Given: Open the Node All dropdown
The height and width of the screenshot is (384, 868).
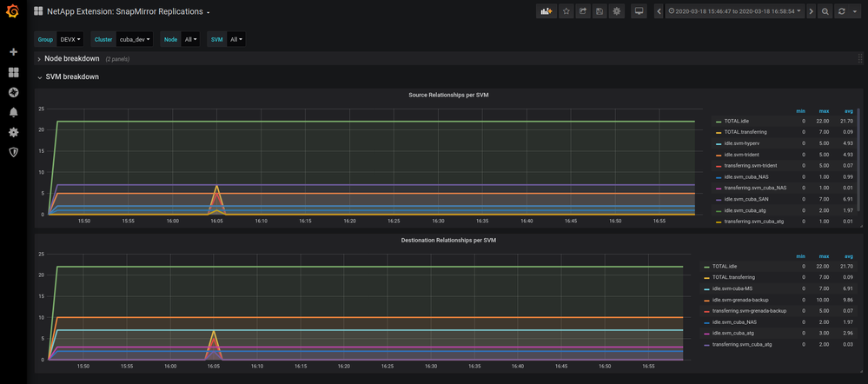Looking at the screenshot, I should (190, 39).
